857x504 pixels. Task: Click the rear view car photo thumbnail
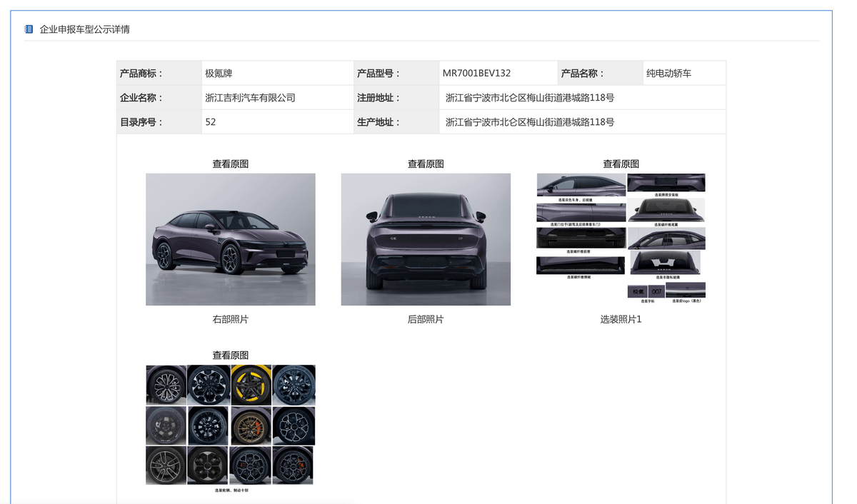(x=426, y=239)
